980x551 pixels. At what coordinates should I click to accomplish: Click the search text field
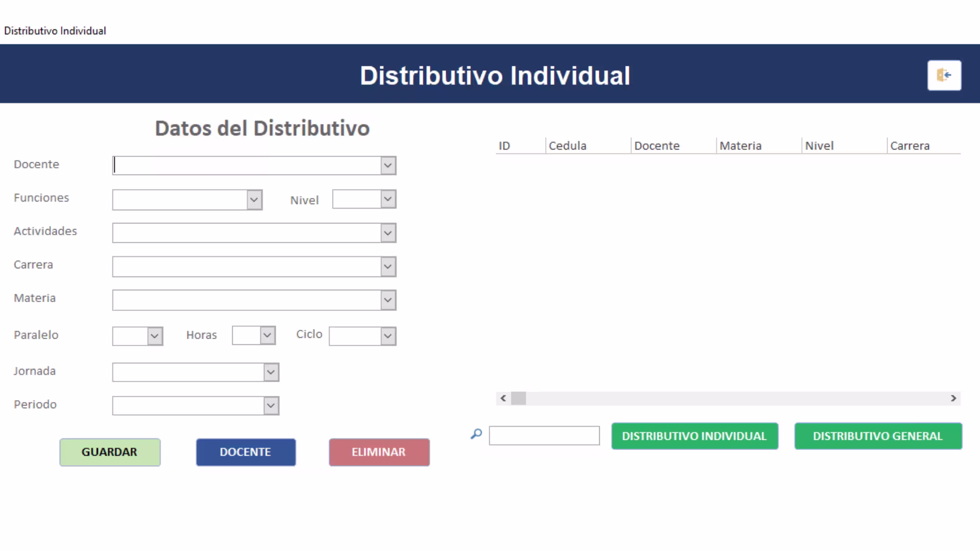[x=544, y=436]
